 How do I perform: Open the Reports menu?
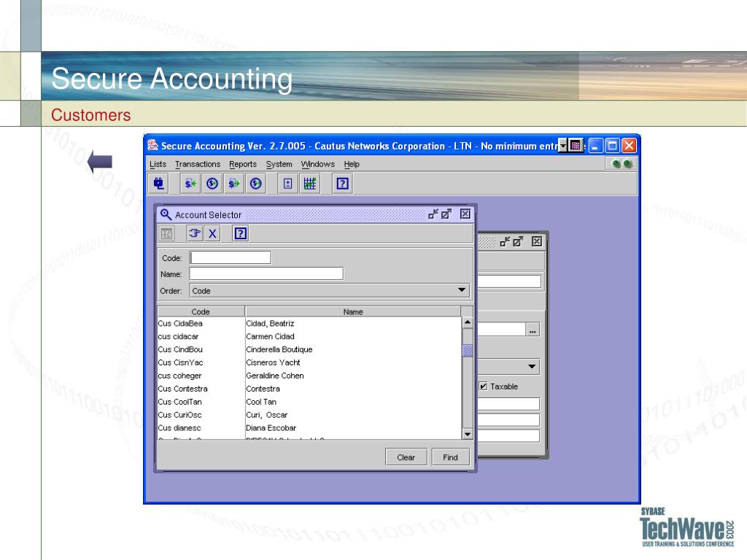[243, 164]
